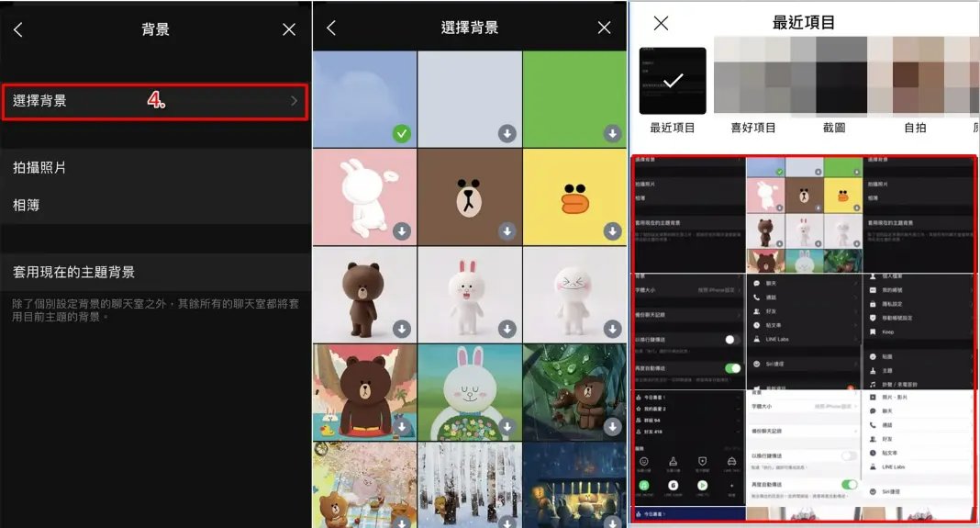Choose the snowy birch forest background
This screenshot has width=980, height=528.
470,485
